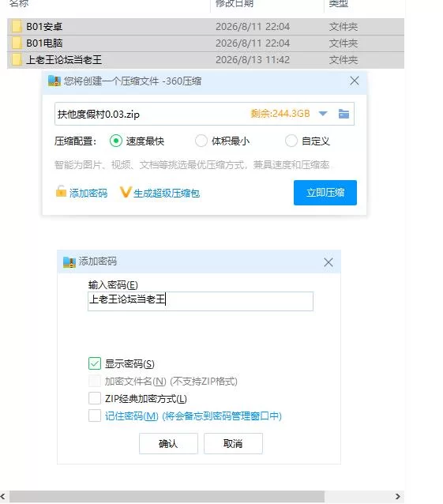Click the password input field
443x504 pixels.
pos(201,301)
